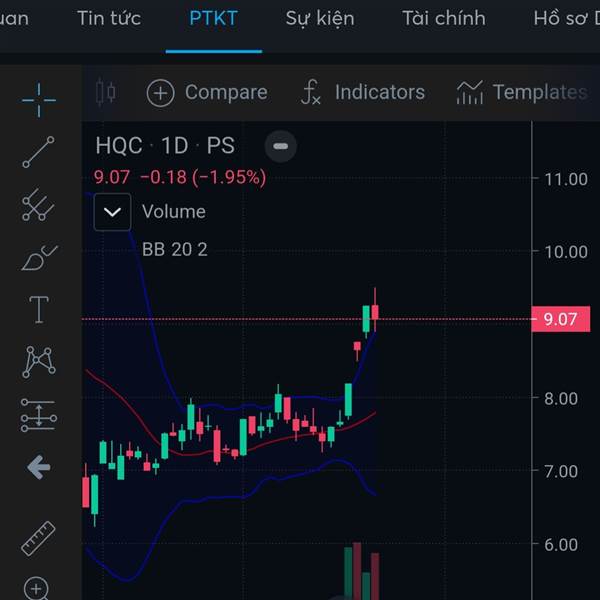Click the zoom in magnifier tool
Image resolution: width=600 pixels, height=600 pixels.
pos(37,588)
